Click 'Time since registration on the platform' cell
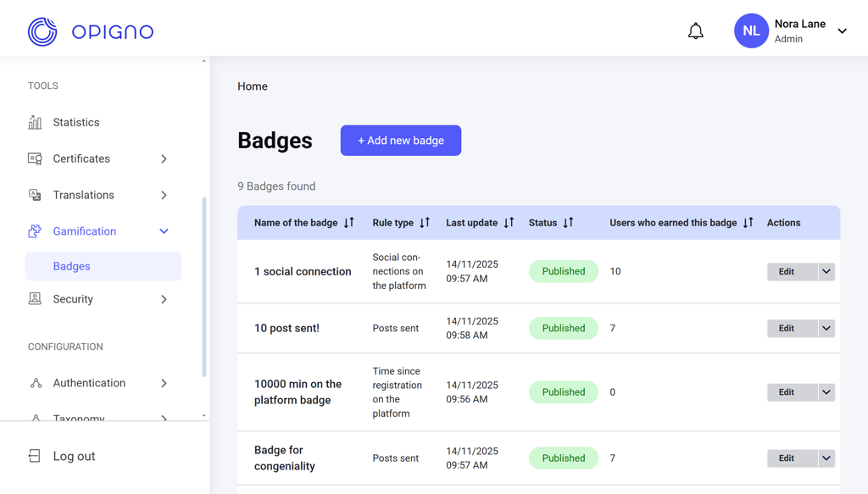Viewport: 868px width, 494px height. (x=397, y=392)
